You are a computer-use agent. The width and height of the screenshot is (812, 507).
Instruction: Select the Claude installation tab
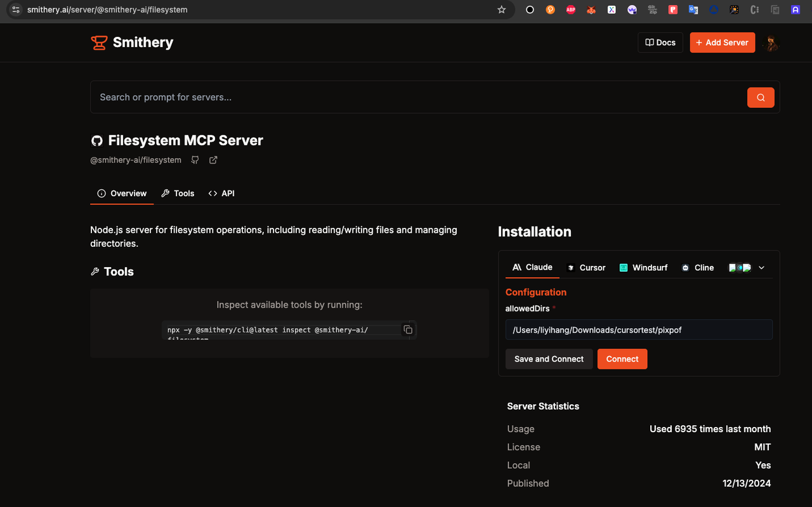[532, 267]
